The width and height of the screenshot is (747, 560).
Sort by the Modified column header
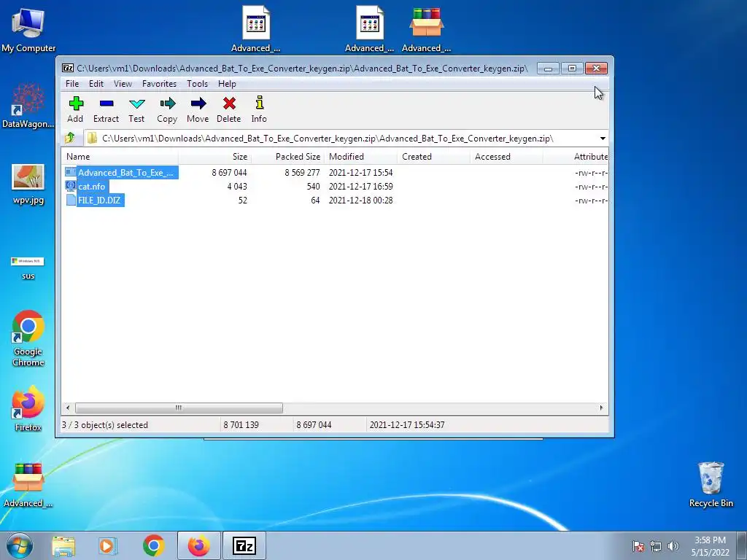point(360,157)
